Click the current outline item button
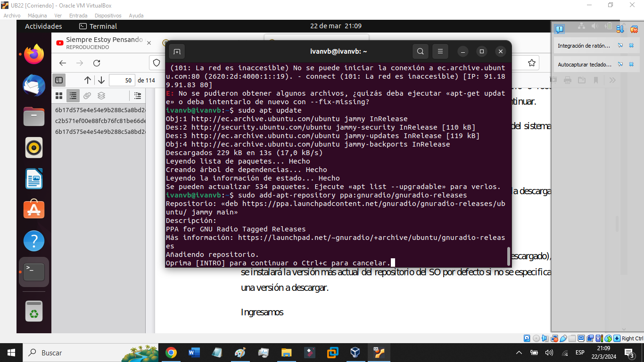This screenshot has width=644, height=362. click(137, 96)
